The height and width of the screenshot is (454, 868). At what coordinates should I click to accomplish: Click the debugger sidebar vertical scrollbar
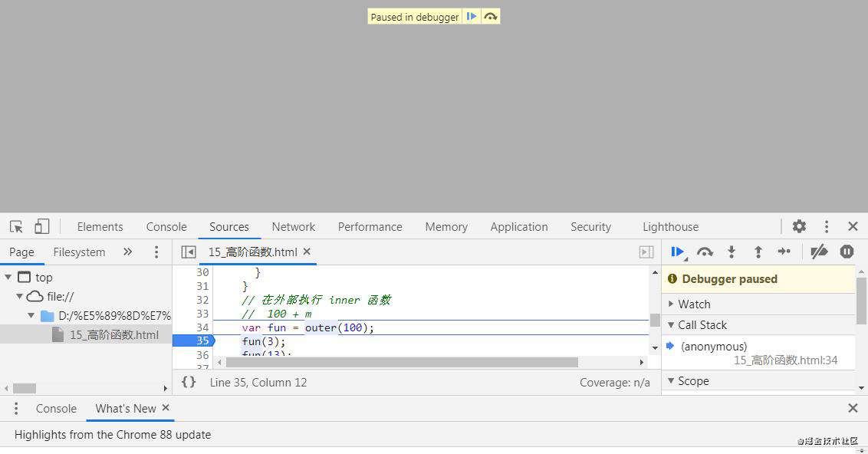click(861, 301)
